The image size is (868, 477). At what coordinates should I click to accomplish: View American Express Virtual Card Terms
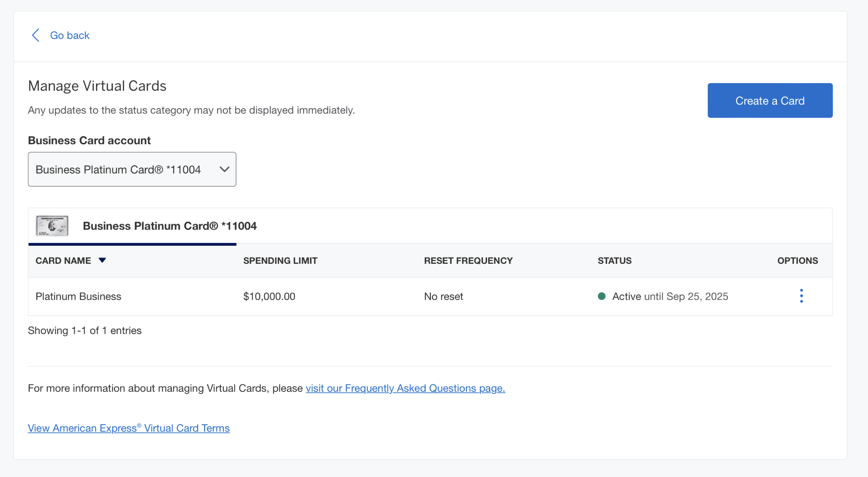pos(128,428)
